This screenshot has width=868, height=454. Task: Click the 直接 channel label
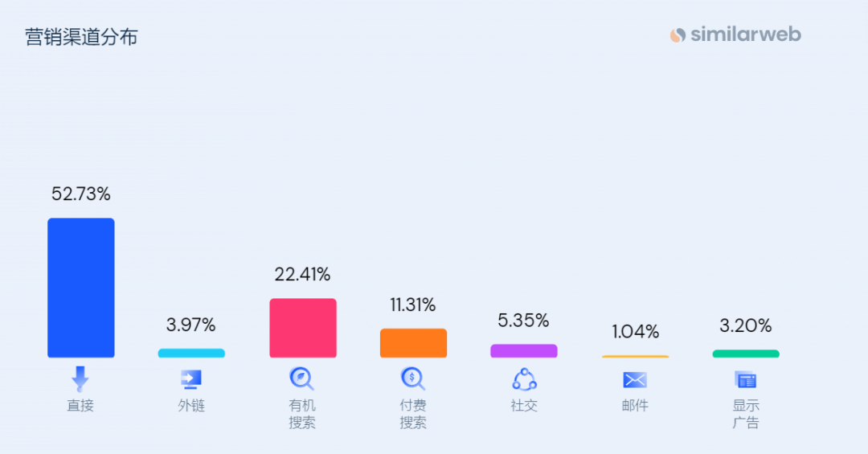[x=80, y=406]
